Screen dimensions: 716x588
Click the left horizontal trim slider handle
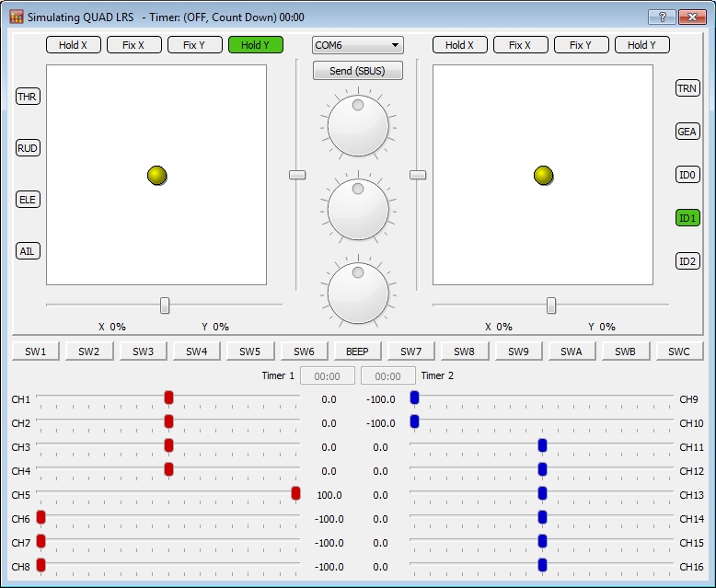click(x=165, y=306)
